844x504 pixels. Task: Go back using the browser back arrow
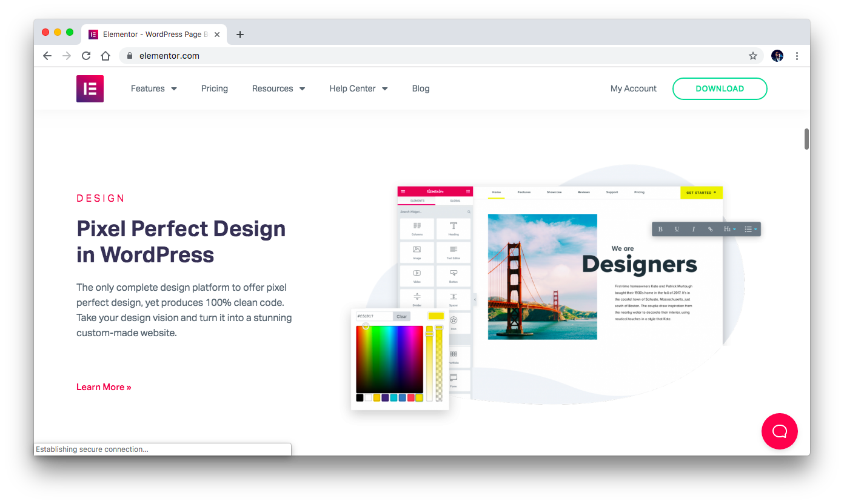pyautogui.click(x=47, y=56)
